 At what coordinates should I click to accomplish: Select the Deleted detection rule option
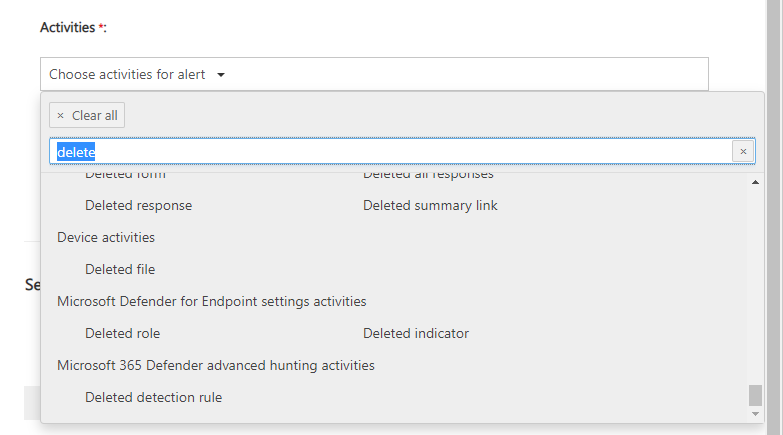pyautogui.click(x=153, y=397)
